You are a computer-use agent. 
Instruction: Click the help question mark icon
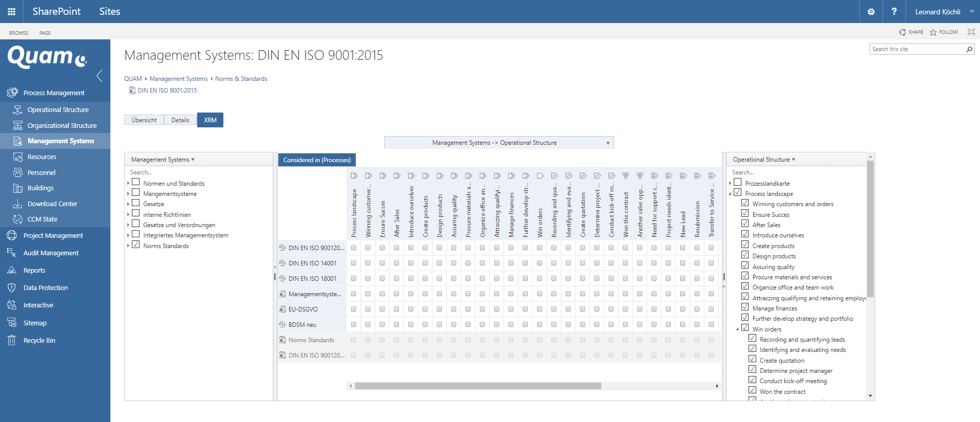[894, 11]
